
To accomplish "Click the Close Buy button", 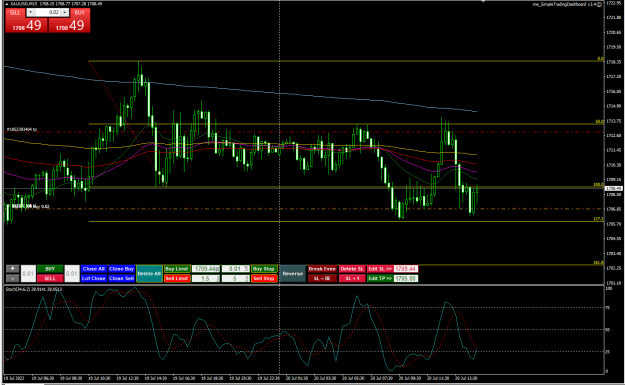I will (x=122, y=269).
